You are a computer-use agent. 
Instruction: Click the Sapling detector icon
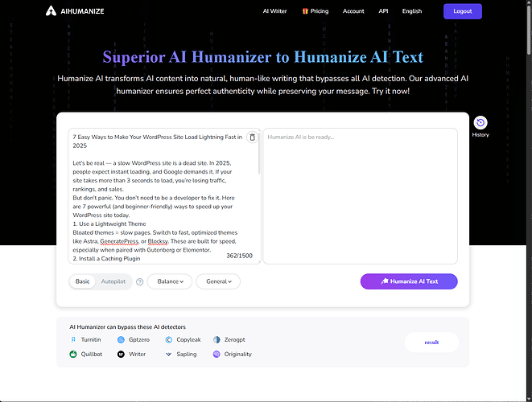169,355
